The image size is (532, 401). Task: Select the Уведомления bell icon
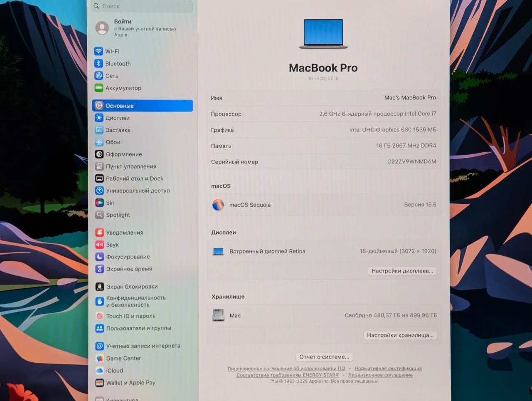tap(99, 233)
